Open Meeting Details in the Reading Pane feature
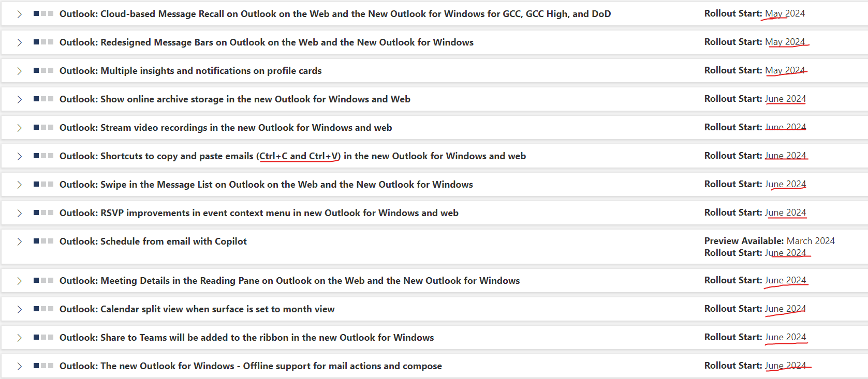 point(290,280)
